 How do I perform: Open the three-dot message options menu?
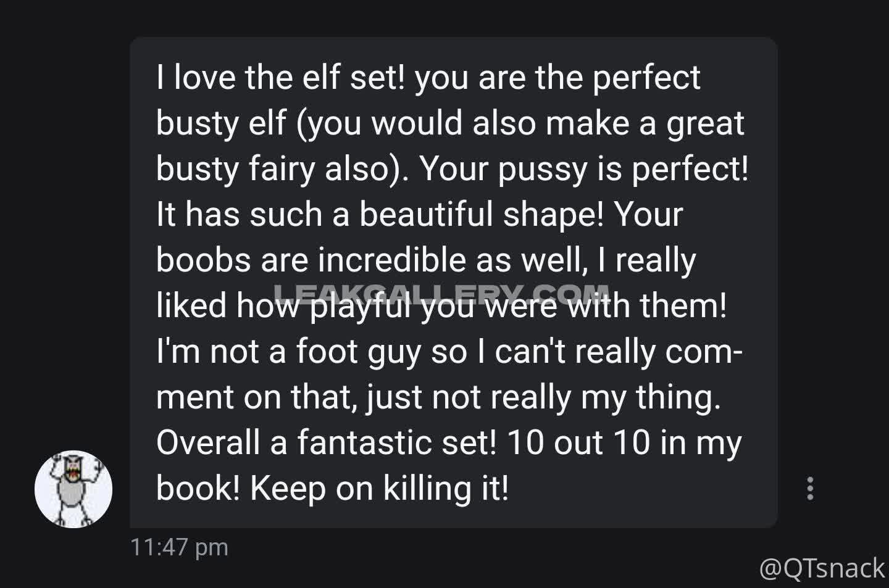tap(810, 488)
